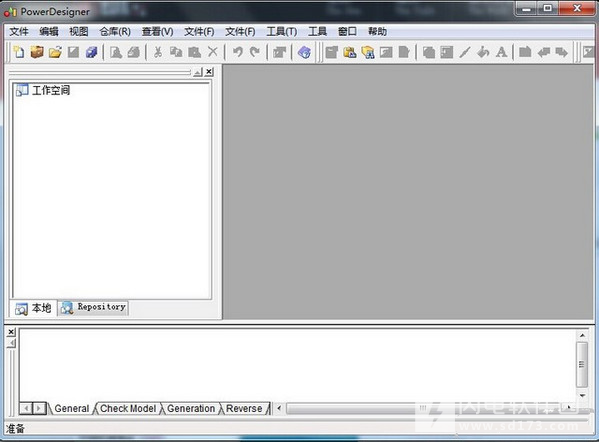Open the 工具(T) menu
This screenshot has width=599, height=442.
coord(282,31)
